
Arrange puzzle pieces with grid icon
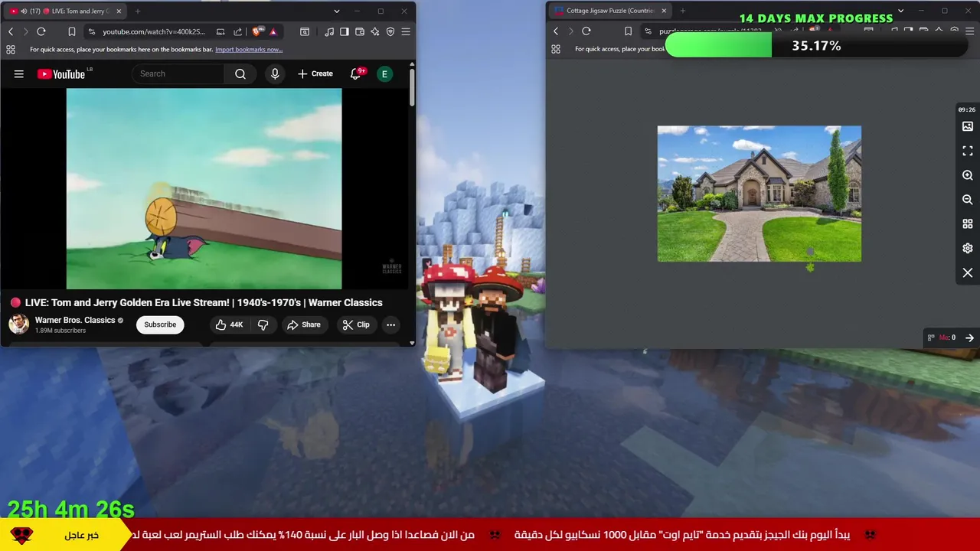coord(968,224)
